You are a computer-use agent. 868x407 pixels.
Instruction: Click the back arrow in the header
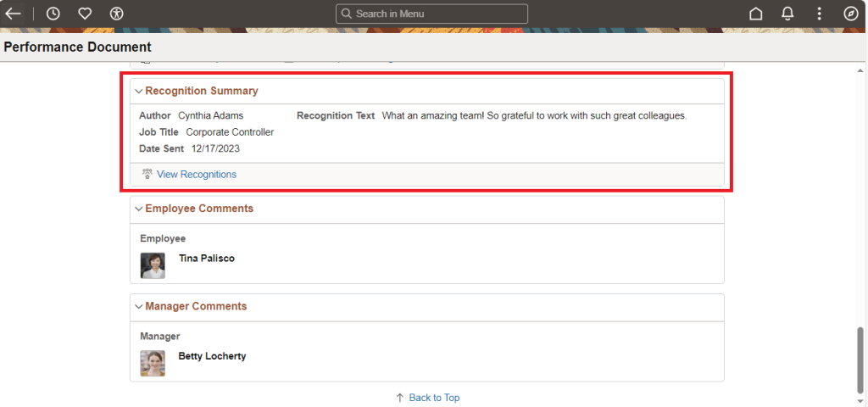coord(13,14)
